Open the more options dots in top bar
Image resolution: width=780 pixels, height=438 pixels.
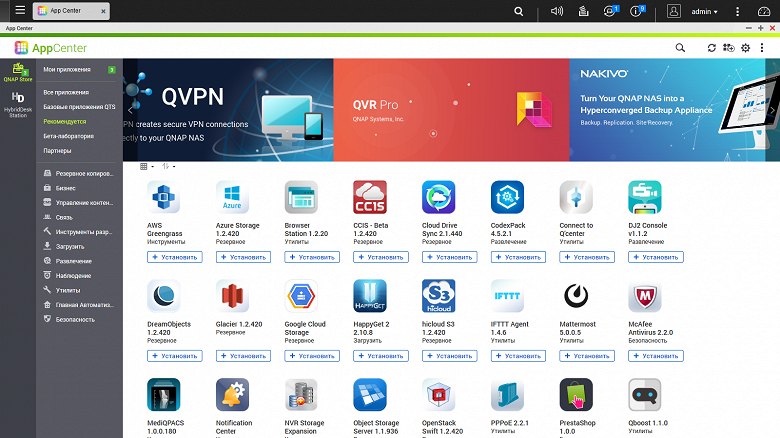(737, 11)
